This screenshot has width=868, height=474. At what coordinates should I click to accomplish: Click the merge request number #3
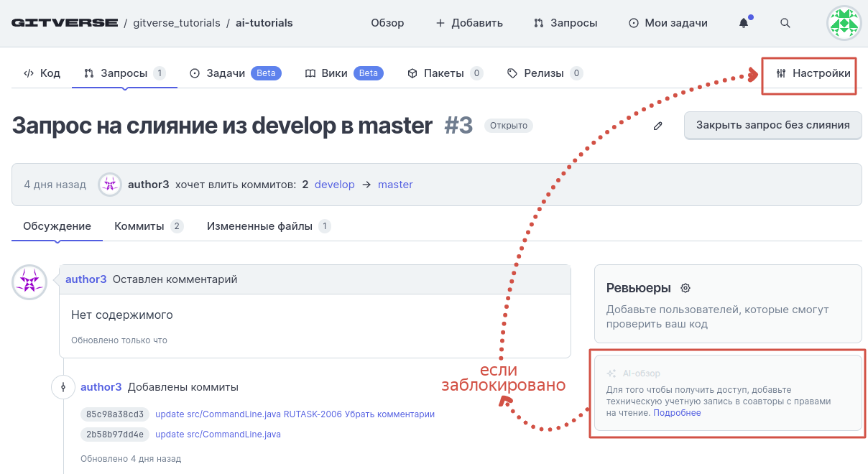coord(458,126)
